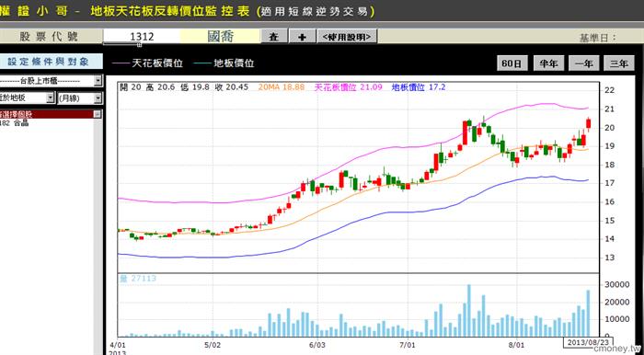644x355 pixels.
Task: Open the (月線) period dropdown arrow
Action: pyautogui.click(x=98, y=97)
